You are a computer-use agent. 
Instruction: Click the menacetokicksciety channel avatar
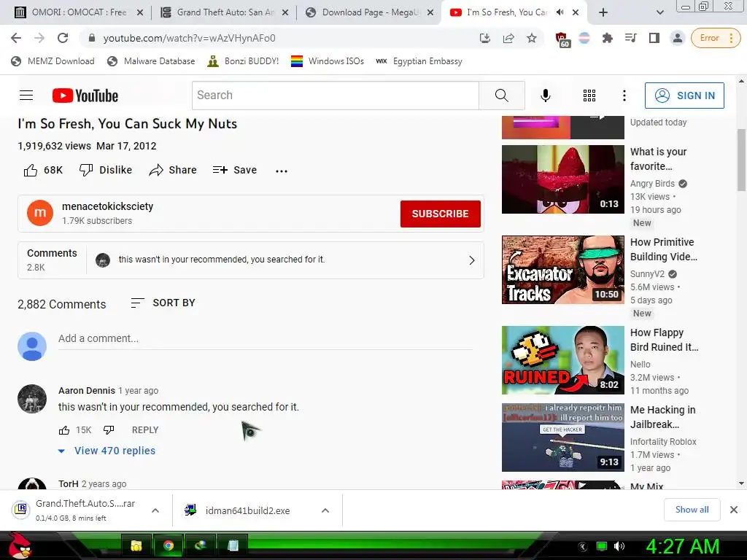click(40, 213)
